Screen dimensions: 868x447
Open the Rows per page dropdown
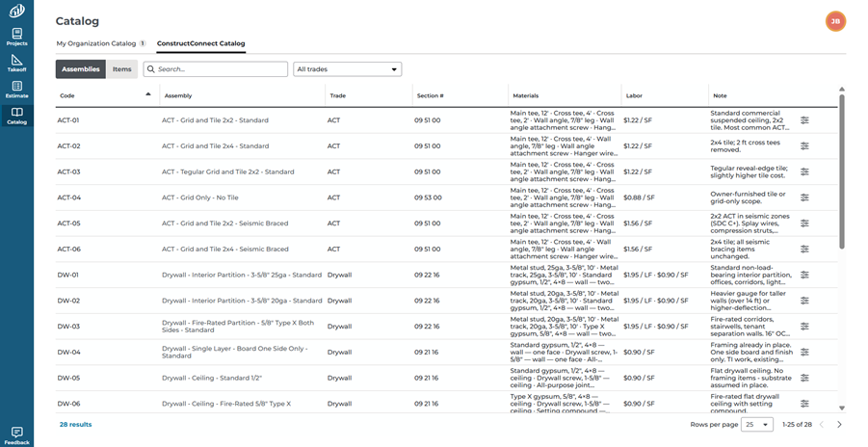pyautogui.click(x=757, y=425)
